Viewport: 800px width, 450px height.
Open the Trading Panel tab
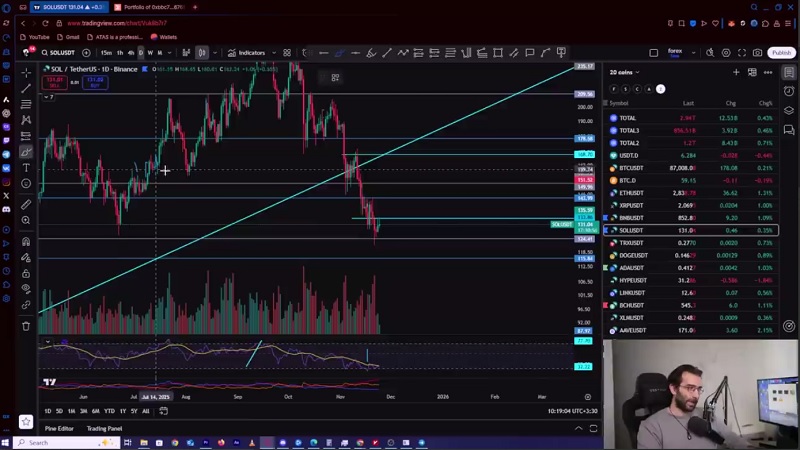click(x=104, y=428)
